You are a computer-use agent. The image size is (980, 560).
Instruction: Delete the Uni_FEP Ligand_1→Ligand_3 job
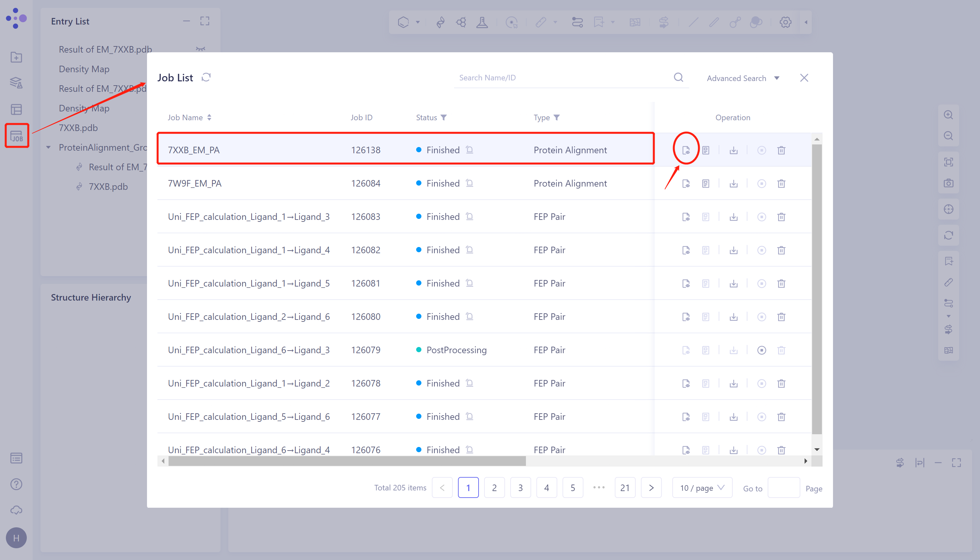point(781,217)
